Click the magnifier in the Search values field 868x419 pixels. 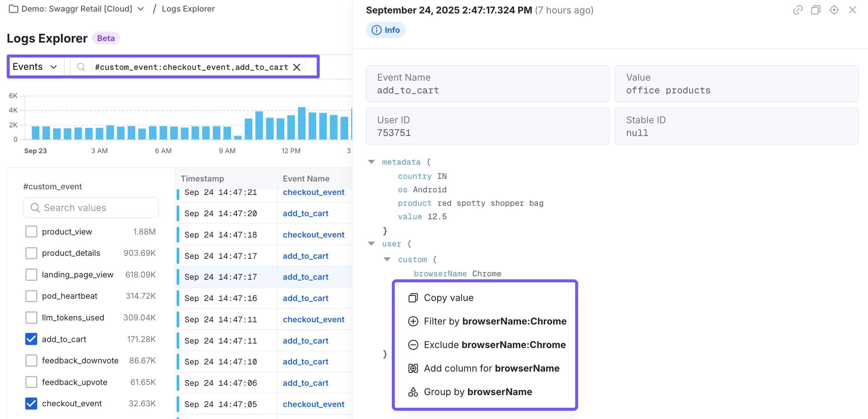point(35,208)
